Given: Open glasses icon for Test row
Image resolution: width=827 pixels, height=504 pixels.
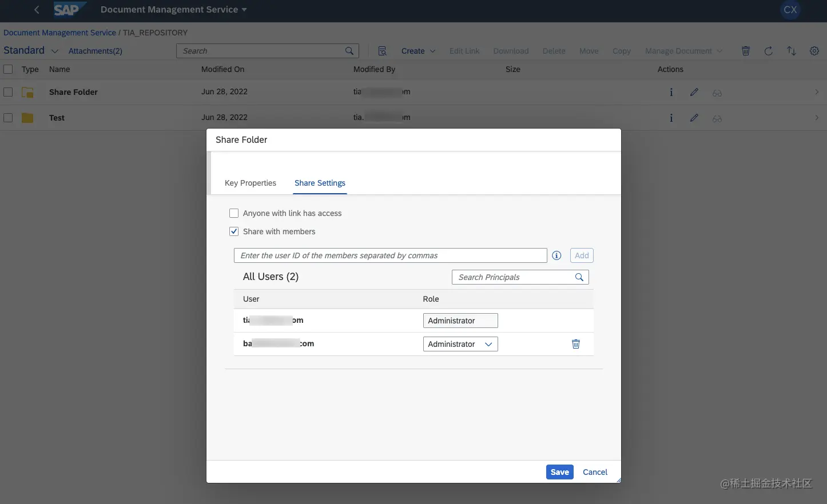Looking at the screenshot, I should pyautogui.click(x=717, y=118).
